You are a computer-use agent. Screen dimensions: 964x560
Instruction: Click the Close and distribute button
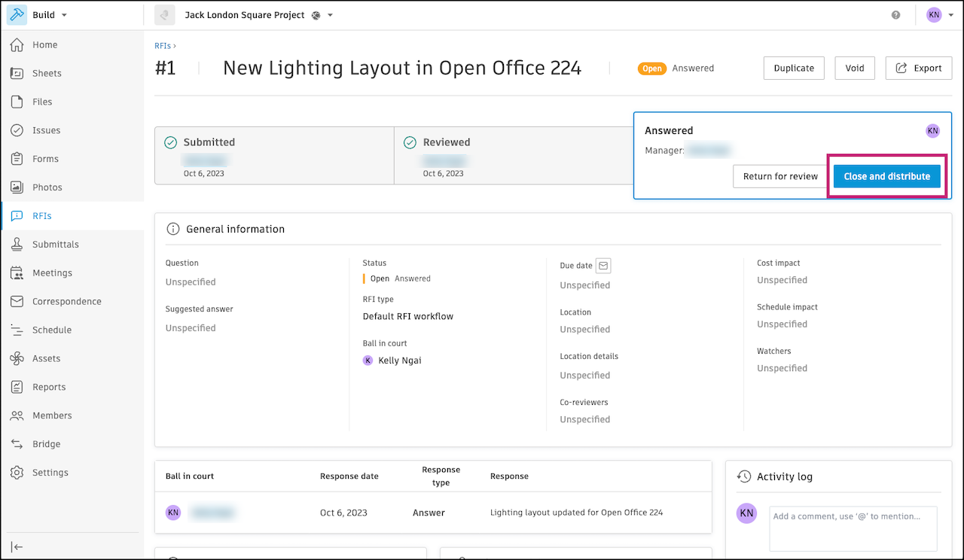click(886, 176)
